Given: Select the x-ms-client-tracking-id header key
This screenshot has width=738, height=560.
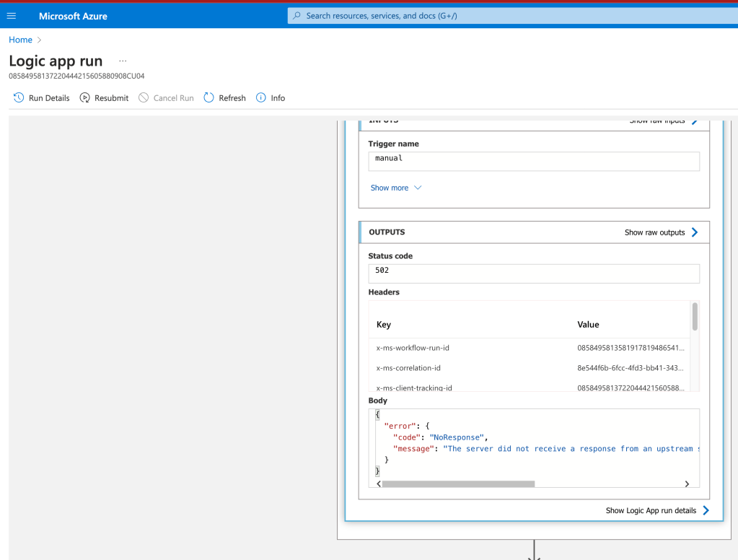Looking at the screenshot, I should pyautogui.click(x=414, y=388).
